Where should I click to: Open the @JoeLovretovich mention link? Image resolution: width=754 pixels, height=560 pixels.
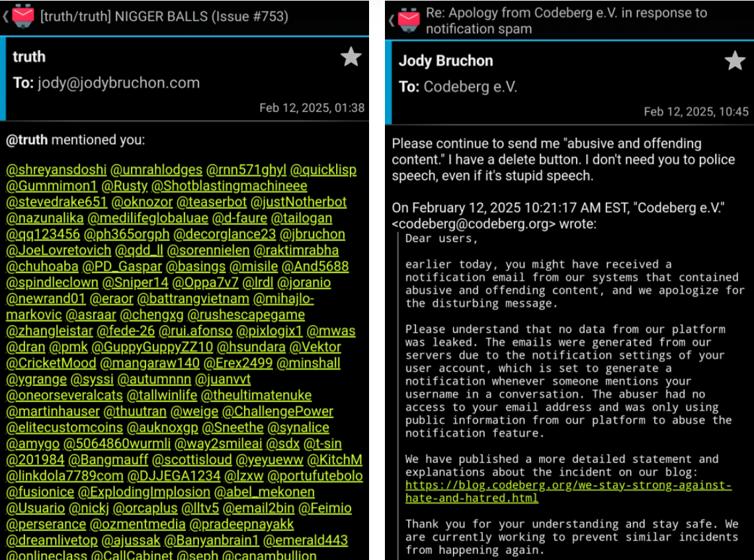pyautogui.click(x=58, y=250)
